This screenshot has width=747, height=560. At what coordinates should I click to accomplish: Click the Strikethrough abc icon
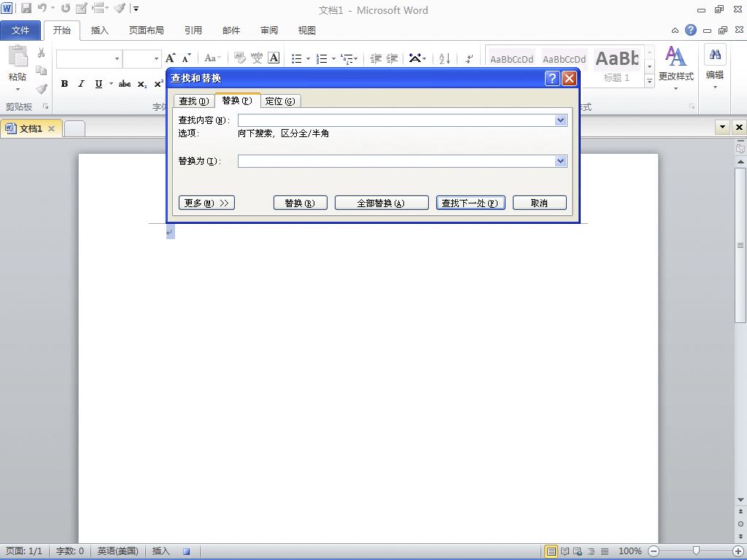point(125,84)
